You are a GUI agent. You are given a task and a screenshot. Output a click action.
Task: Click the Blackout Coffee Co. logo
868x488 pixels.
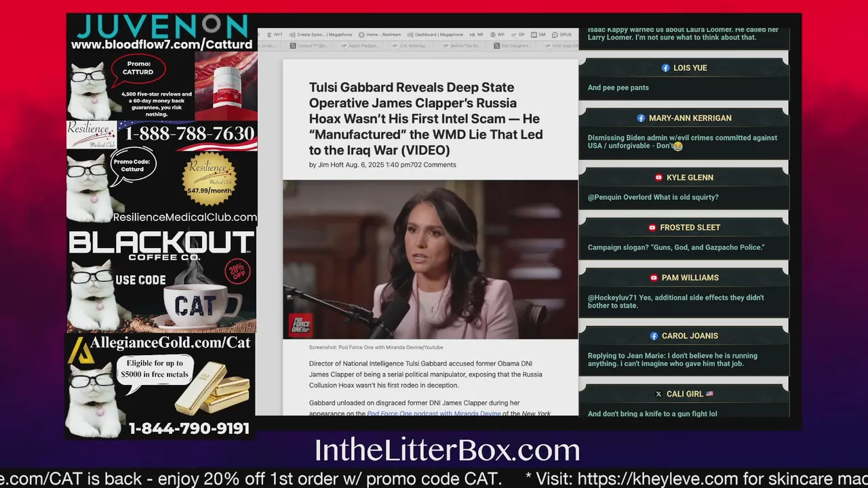[x=161, y=245]
